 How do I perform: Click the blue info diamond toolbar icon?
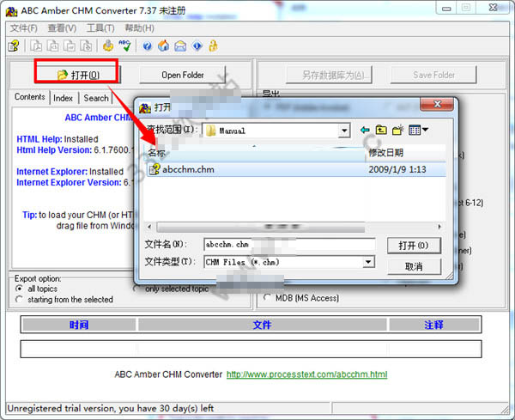(x=197, y=46)
